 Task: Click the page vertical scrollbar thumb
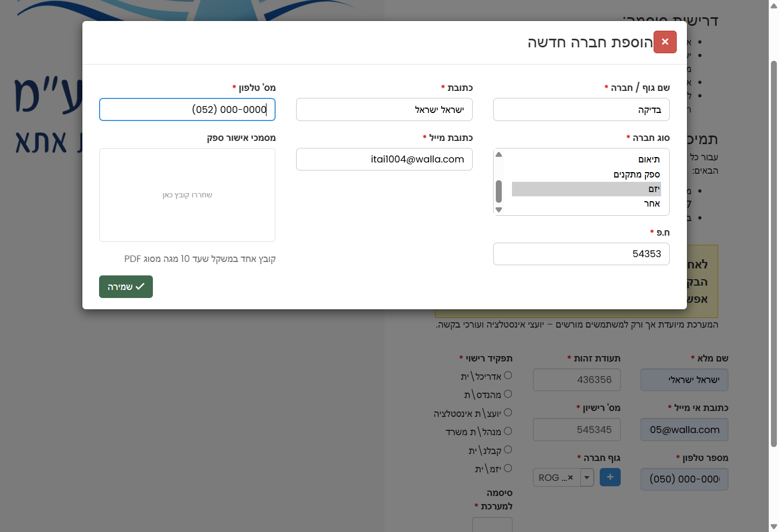click(x=774, y=254)
